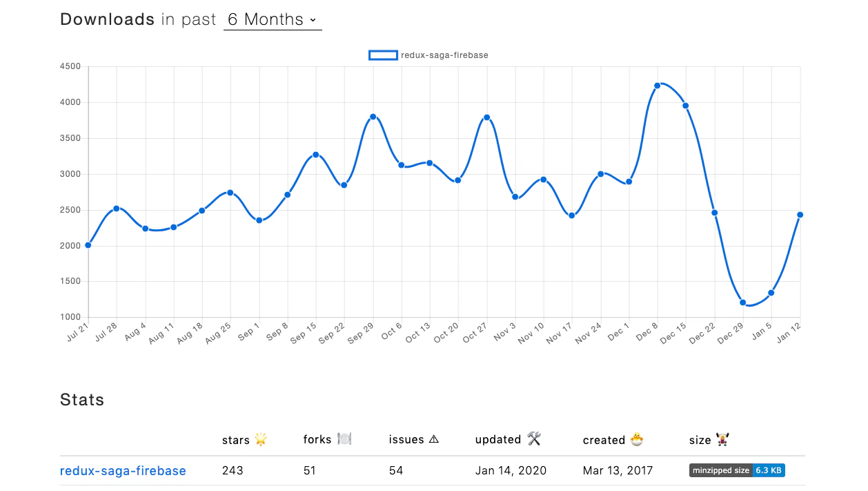Screen dimensions: 868x491
Task: Select the Sep 15 data point
Action: tap(316, 155)
